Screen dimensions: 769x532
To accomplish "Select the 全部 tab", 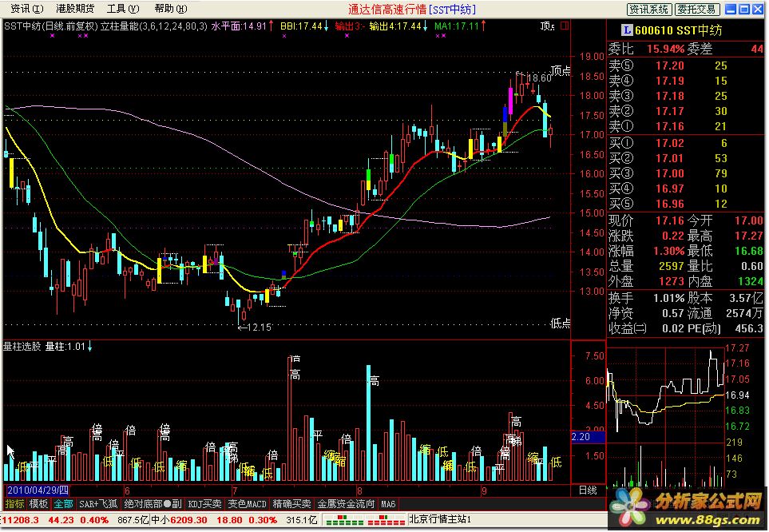I will tap(63, 504).
